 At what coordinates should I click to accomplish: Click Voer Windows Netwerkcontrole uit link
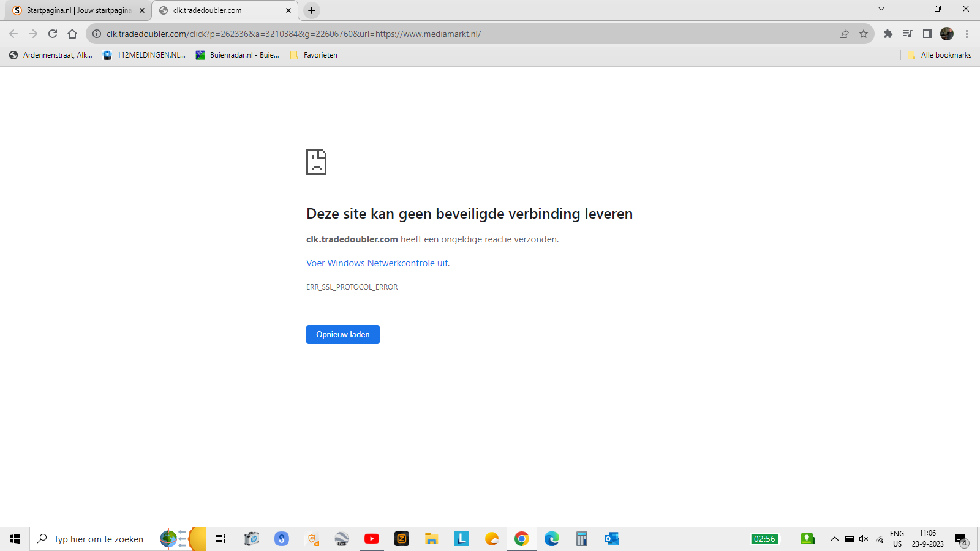click(377, 263)
